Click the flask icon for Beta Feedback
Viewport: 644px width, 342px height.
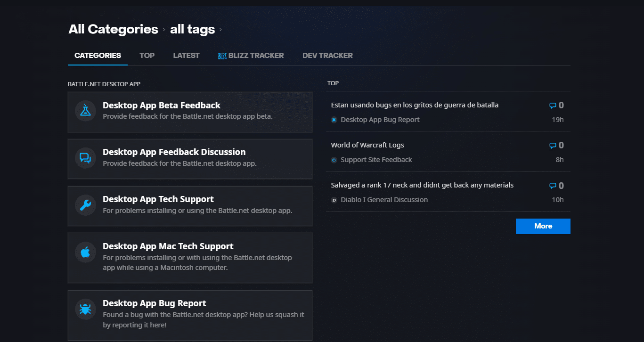click(x=85, y=111)
